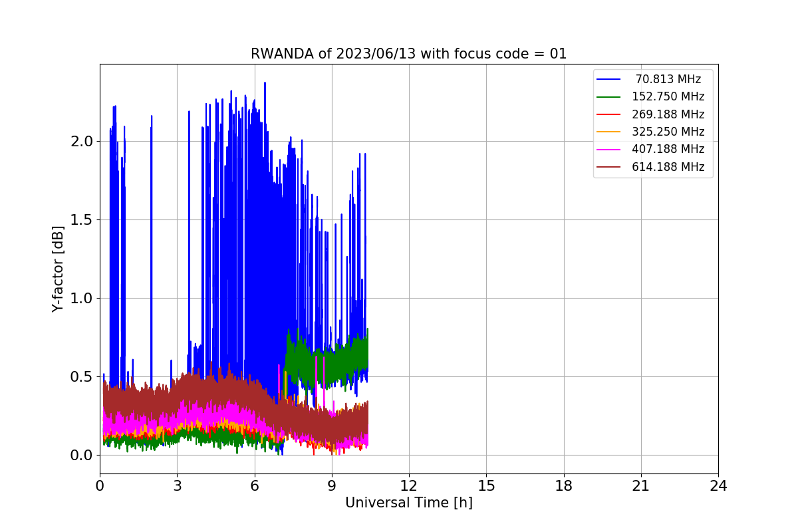This screenshot has width=798, height=532.
Task: Click the x-axis tick label 3
Action: [x=177, y=486]
